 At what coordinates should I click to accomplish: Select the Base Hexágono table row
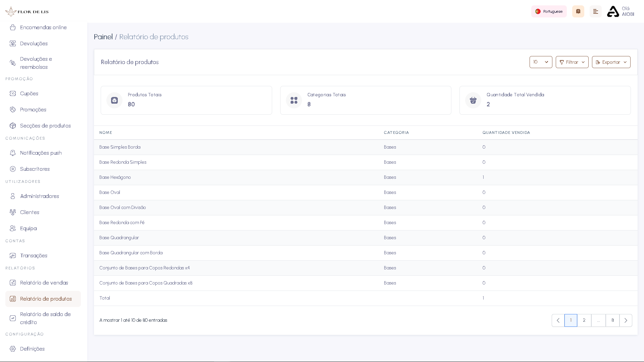pos(115,177)
